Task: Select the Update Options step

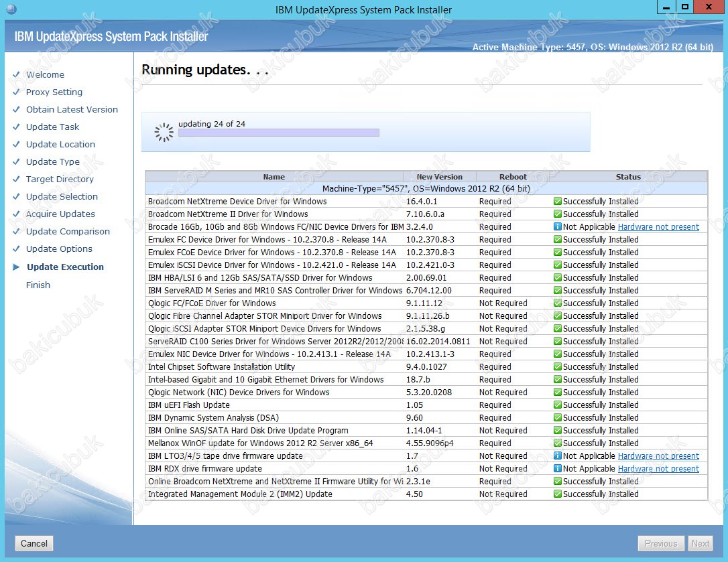Action: 59,249
